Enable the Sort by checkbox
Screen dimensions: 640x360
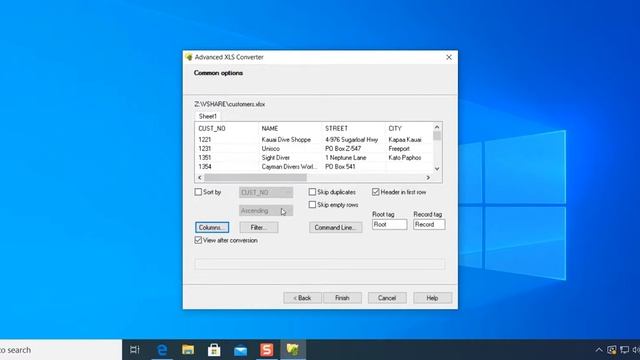198,192
